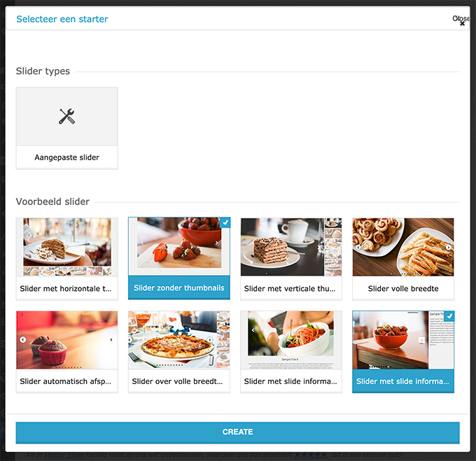The width and height of the screenshot is (476, 461).
Task: Click left arrow on pastry slider preview
Action: pyautogui.click(x=358, y=247)
